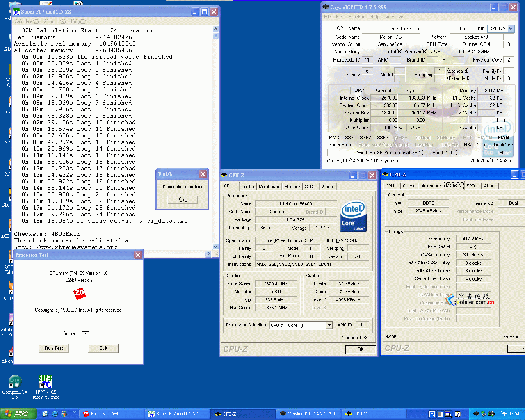Expand the quick launch chevron on the taskbar

pos(74,412)
